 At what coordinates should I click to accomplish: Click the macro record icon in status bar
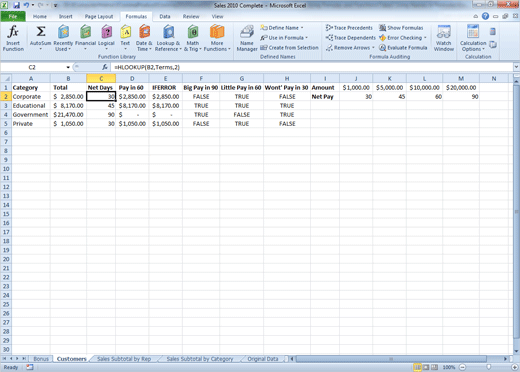click(x=30, y=367)
